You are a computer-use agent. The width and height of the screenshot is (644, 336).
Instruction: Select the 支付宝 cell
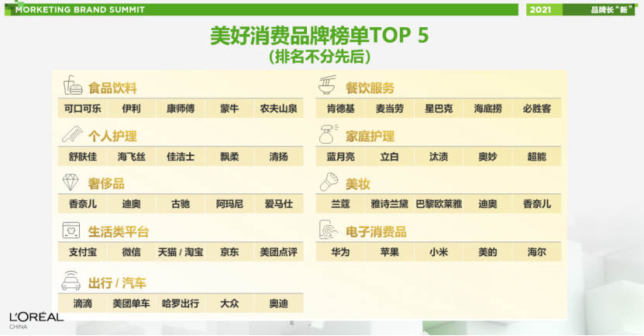point(83,252)
